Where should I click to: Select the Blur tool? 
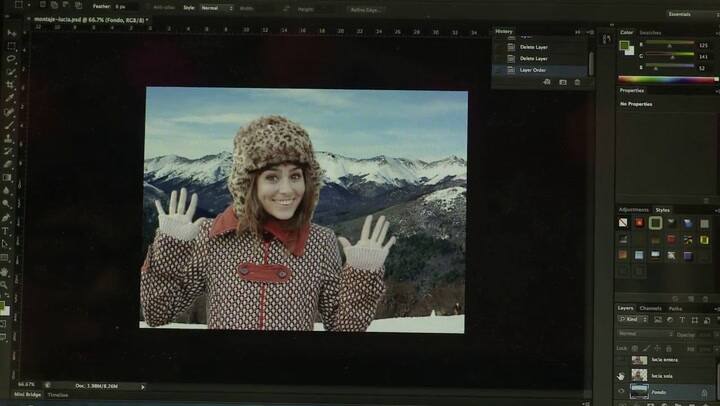6,190
